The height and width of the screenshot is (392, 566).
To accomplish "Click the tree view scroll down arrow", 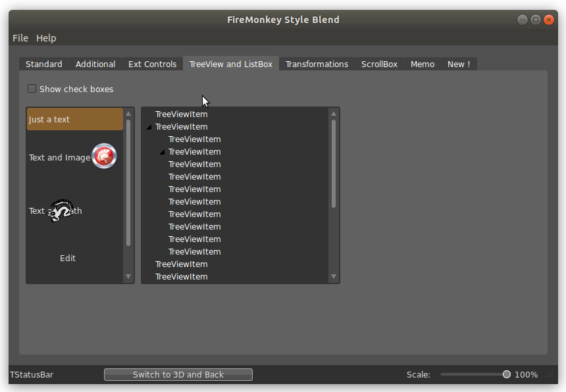I will pos(334,277).
